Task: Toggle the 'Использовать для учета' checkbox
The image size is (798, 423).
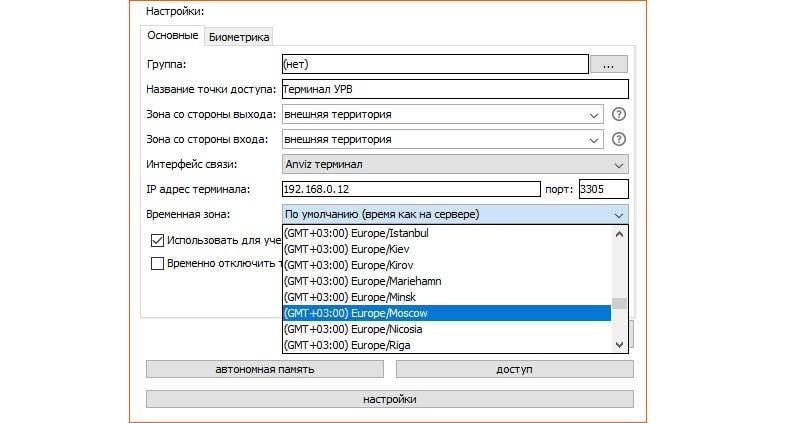Action: tap(157, 240)
